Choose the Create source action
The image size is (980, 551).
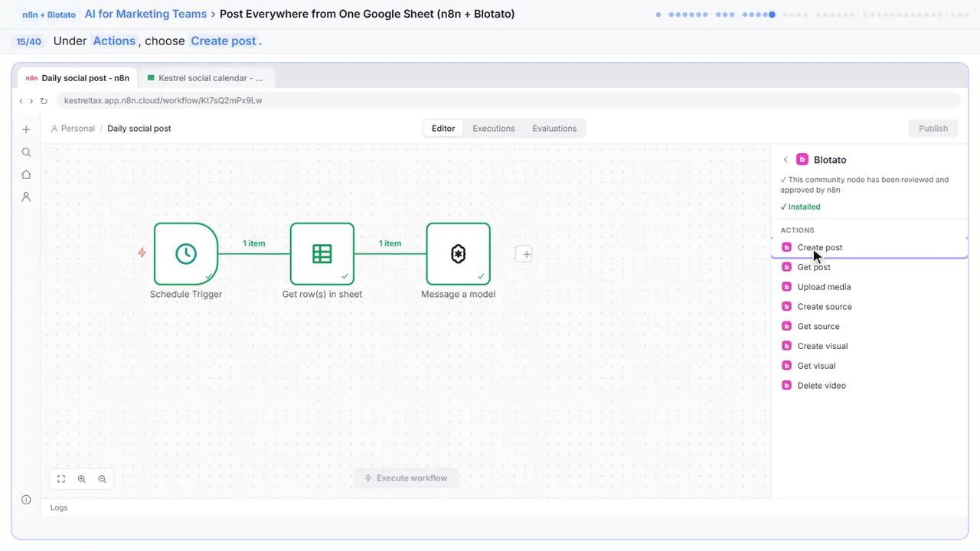pyautogui.click(x=870, y=307)
